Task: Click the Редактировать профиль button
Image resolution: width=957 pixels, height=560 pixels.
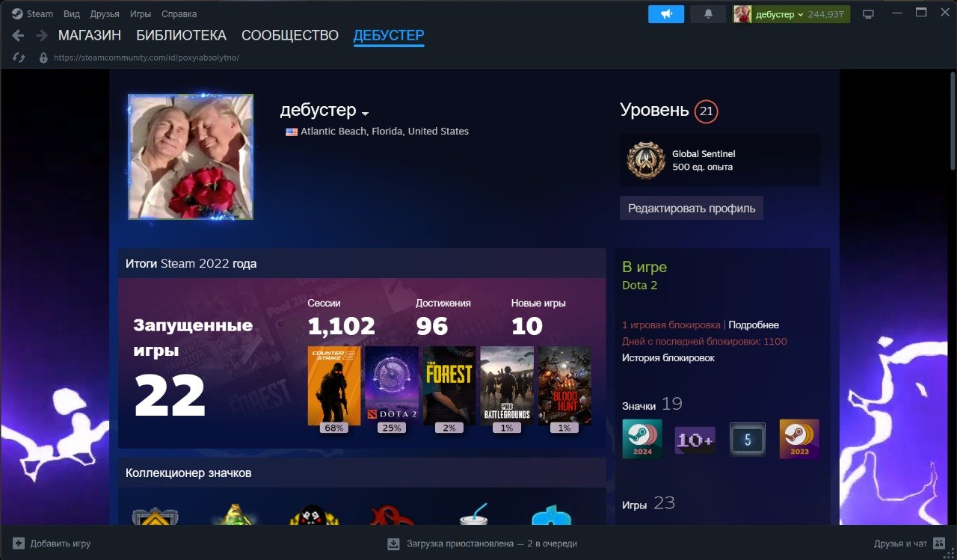Action: click(x=691, y=208)
